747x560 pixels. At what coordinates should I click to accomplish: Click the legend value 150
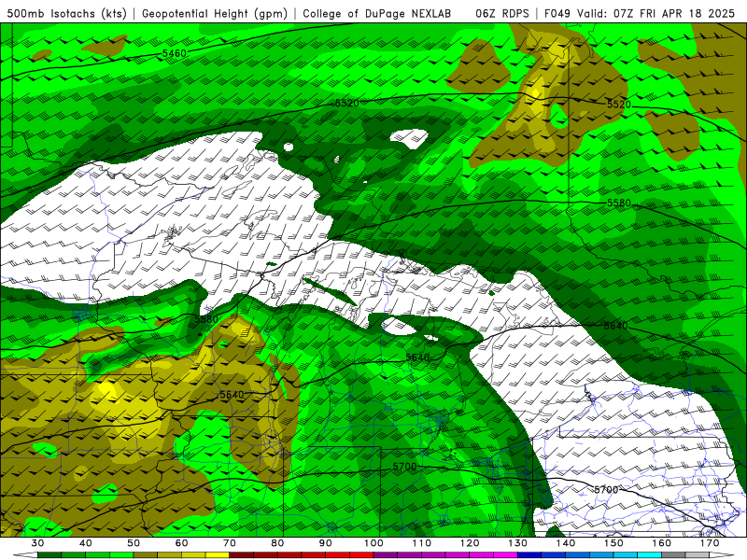pyautogui.click(x=613, y=543)
